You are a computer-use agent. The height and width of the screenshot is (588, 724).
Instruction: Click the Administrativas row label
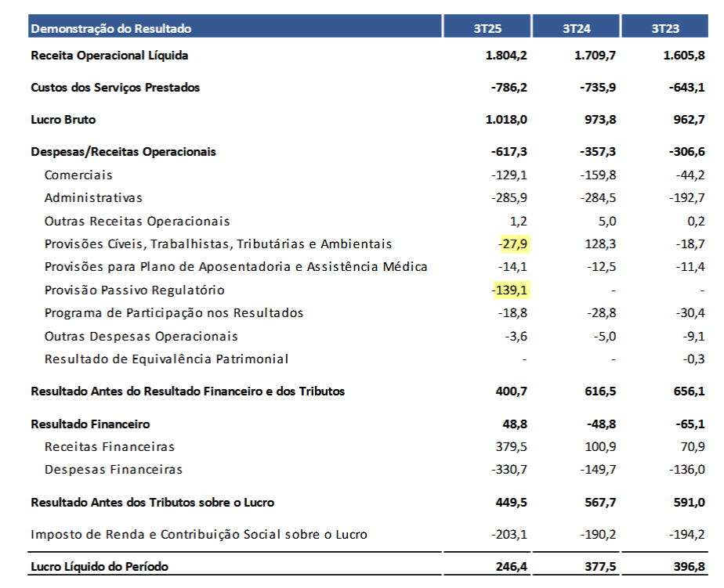(x=93, y=198)
